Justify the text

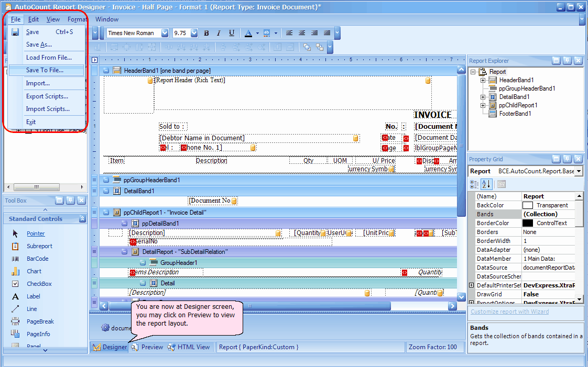(327, 33)
